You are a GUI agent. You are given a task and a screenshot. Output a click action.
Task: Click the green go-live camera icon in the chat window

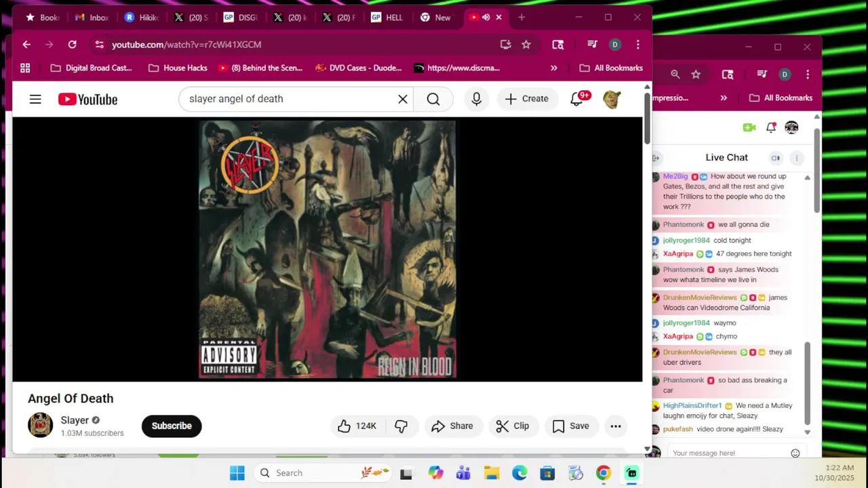pyautogui.click(x=749, y=127)
